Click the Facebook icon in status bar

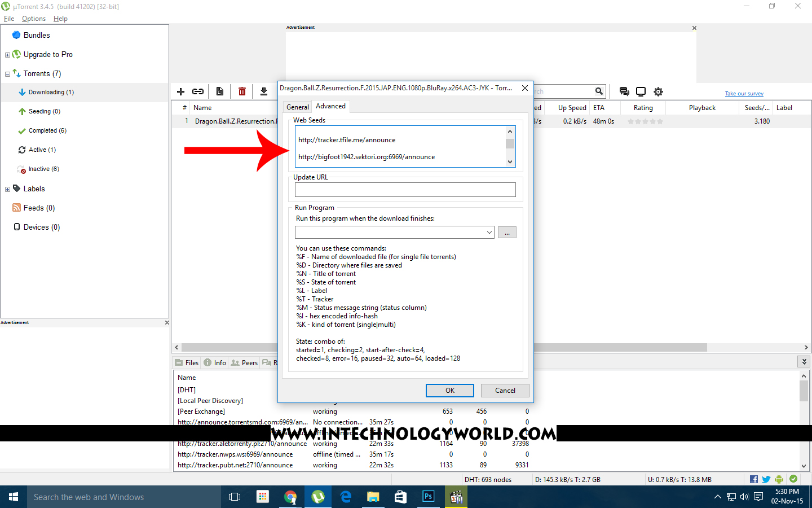click(x=754, y=479)
